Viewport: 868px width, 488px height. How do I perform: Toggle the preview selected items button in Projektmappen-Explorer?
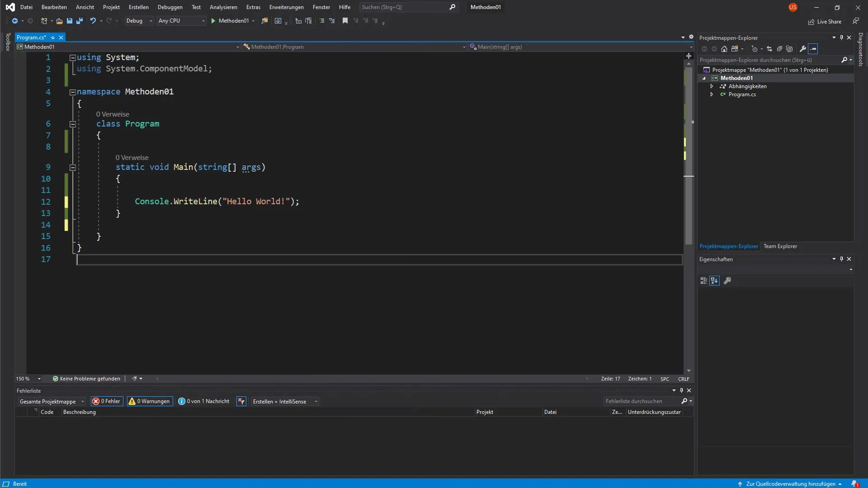[813, 49]
